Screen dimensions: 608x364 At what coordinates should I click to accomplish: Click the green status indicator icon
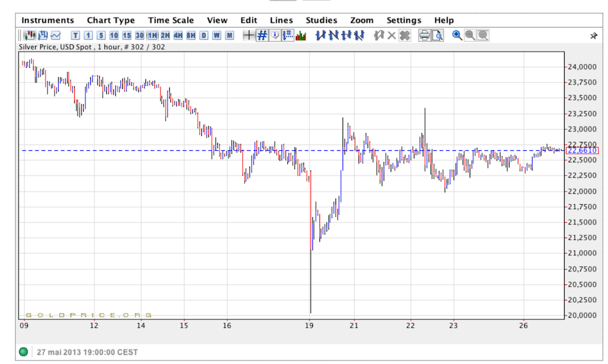click(23, 352)
